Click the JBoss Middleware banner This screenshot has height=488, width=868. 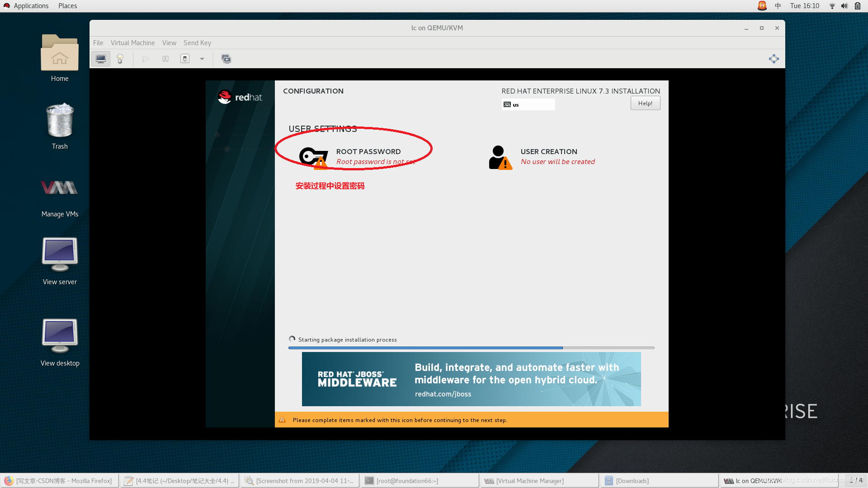(x=471, y=379)
